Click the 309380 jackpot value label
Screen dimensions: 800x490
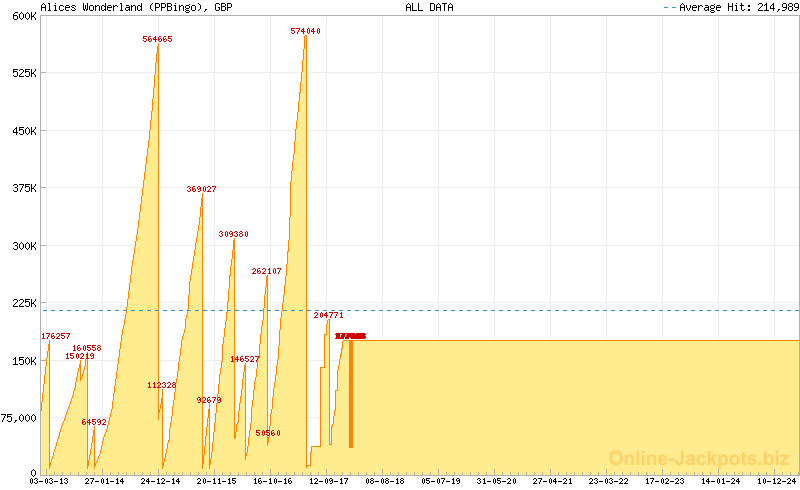pyautogui.click(x=233, y=234)
